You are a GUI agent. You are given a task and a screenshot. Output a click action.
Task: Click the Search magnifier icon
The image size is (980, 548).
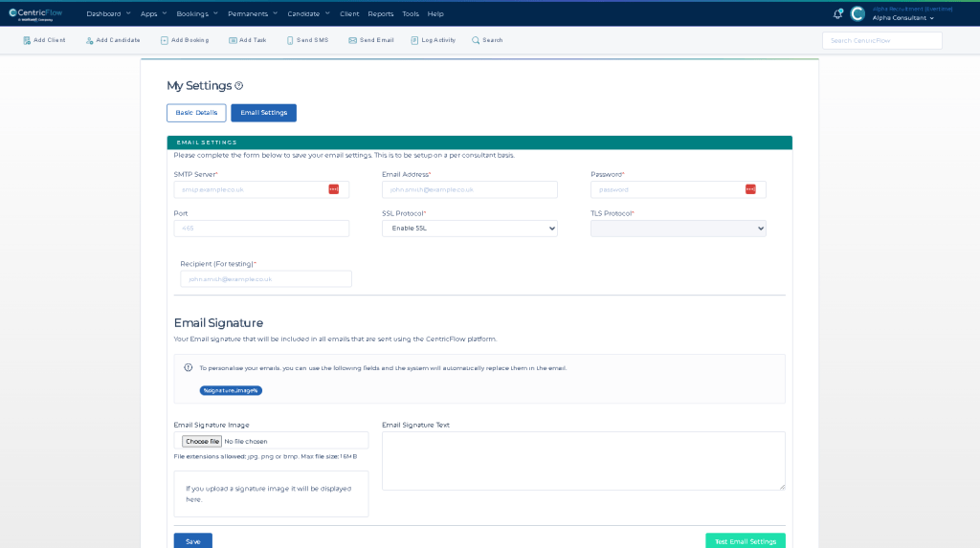(x=476, y=40)
